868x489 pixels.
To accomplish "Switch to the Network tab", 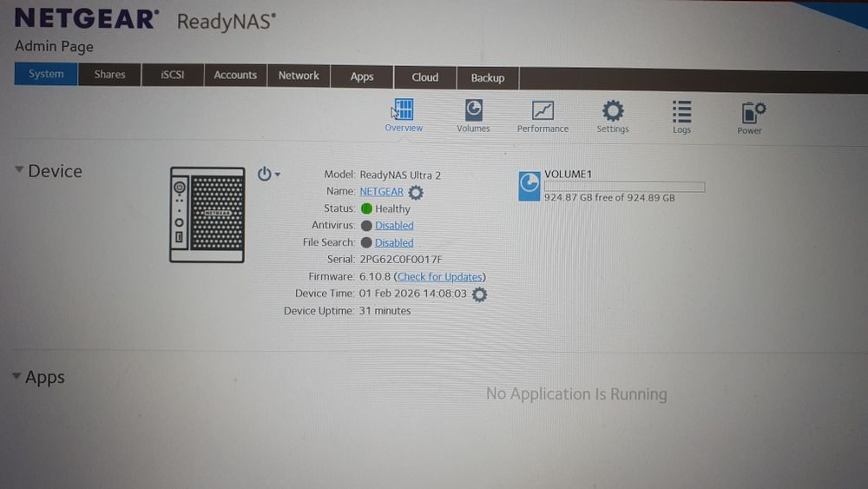I will pos(299,76).
